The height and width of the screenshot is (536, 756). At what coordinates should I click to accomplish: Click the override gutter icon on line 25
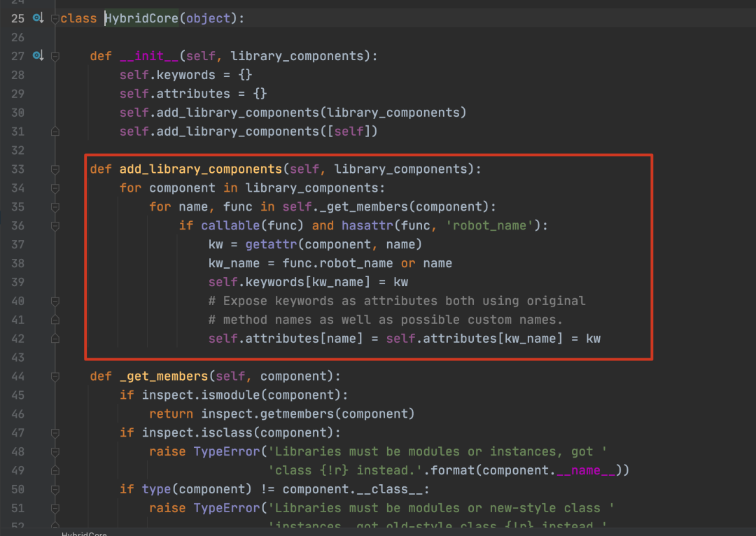[x=38, y=18]
